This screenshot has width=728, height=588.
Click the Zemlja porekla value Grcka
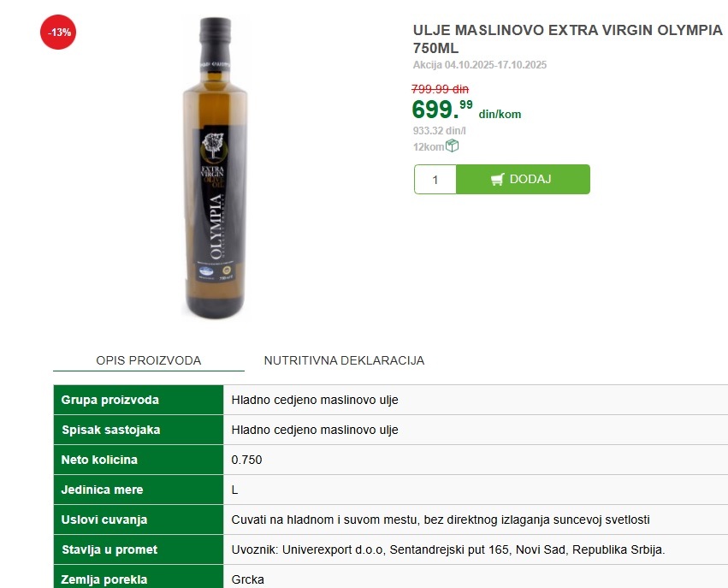(247, 579)
